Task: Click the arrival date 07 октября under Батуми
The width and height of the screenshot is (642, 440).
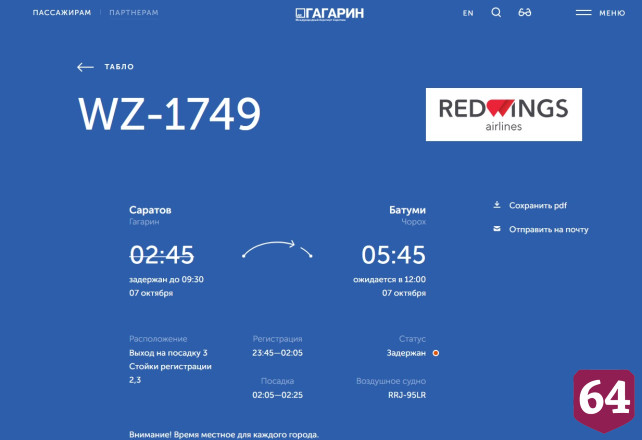Action: pos(404,293)
